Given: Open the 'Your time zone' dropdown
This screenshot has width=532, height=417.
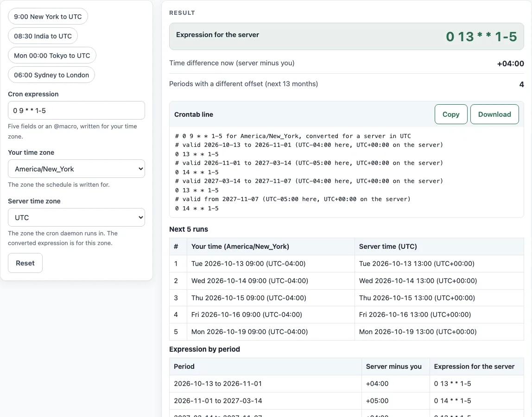Looking at the screenshot, I should pyautogui.click(x=76, y=169).
